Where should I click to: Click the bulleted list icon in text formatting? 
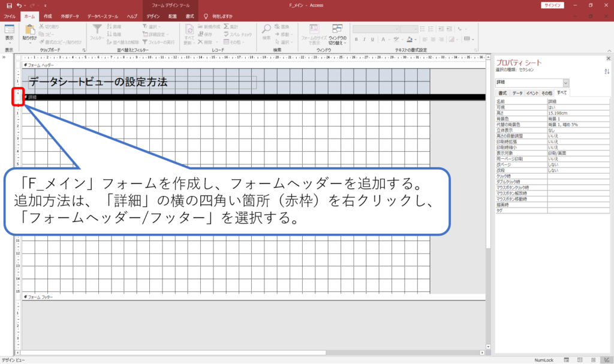click(x=423, y=29)
